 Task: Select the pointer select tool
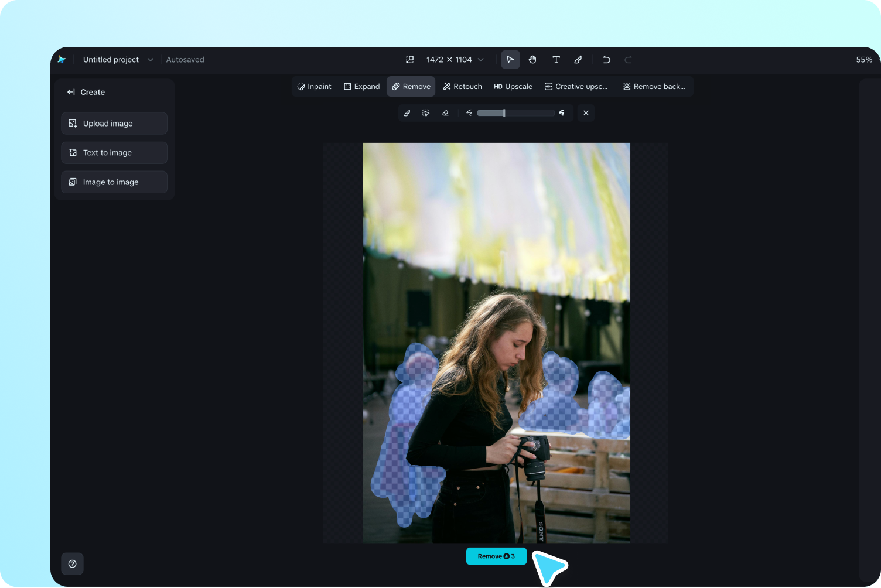[510, 60]
